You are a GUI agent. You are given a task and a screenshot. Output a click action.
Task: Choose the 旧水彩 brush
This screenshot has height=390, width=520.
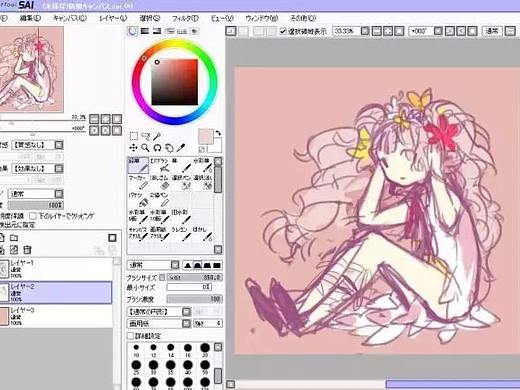pos(181,217)
